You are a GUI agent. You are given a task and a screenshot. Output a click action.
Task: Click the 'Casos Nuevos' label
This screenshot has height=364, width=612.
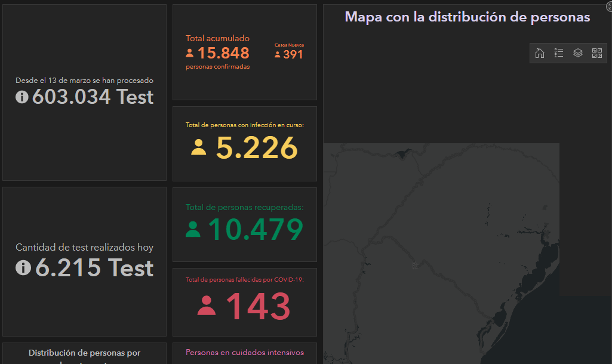pyautogui.click(x=289, y=45)
